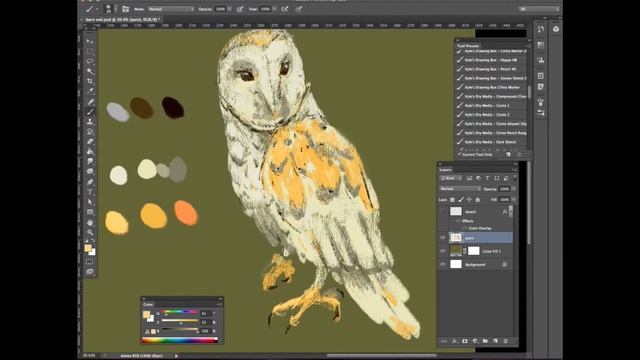The height and width of the screenshot is (360, 640).
Task: Hide the Background layer
Action: tap(443, 264)
